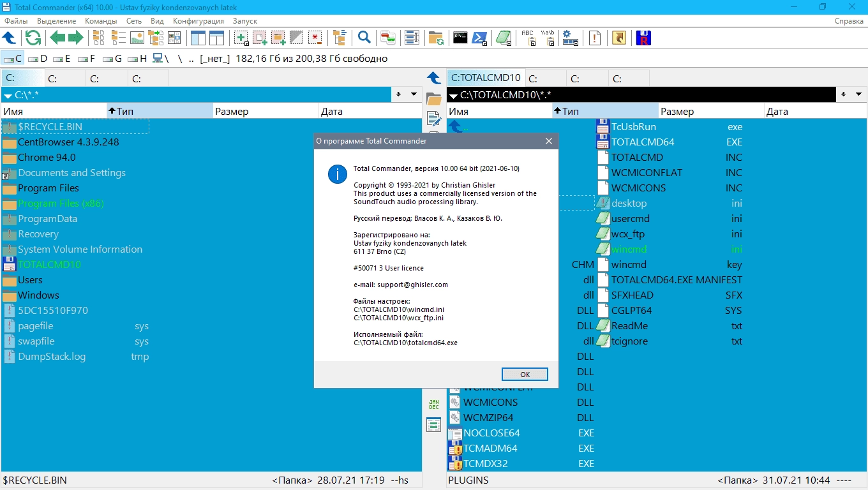Open the Файлы menu
The width and height of the screenshot is (868, 490).
[x=16, y=21]
